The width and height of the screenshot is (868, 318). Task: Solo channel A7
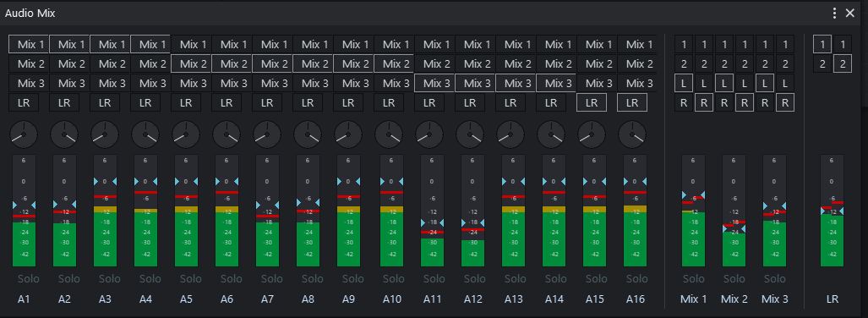[x=272, y=278]
